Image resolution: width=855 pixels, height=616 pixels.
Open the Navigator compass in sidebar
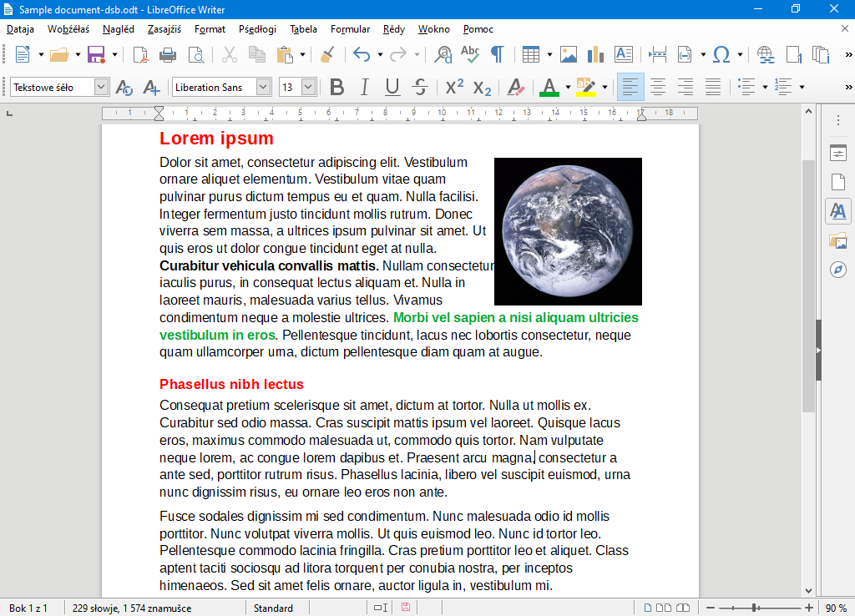838,270
